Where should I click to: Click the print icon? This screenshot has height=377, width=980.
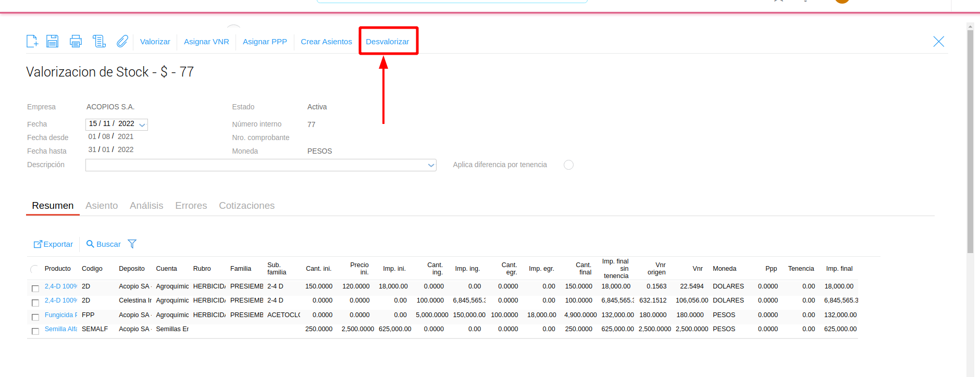pos(76,41)
